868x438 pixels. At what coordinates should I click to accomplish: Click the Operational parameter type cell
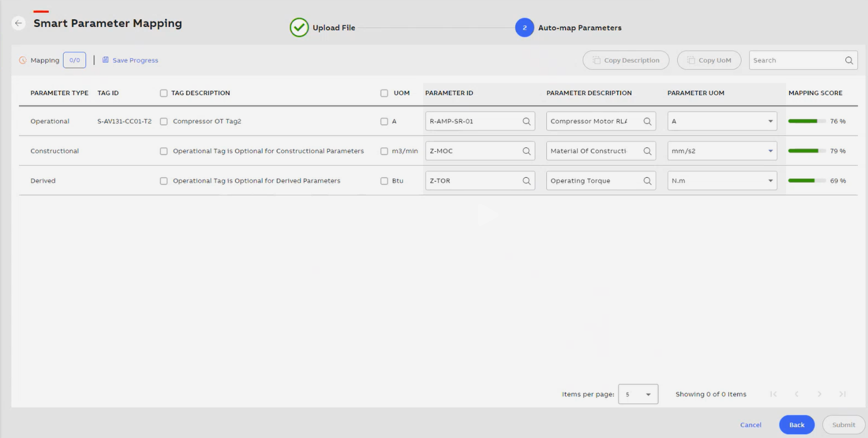click(50, 121)
